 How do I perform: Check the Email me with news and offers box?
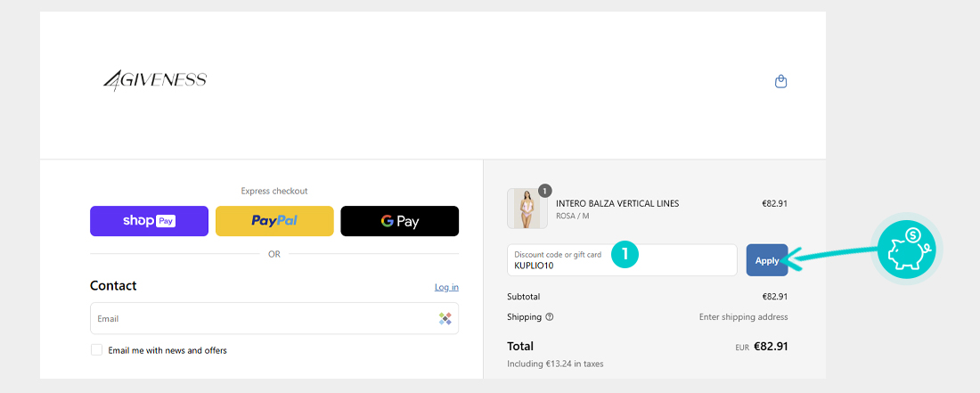97,350
